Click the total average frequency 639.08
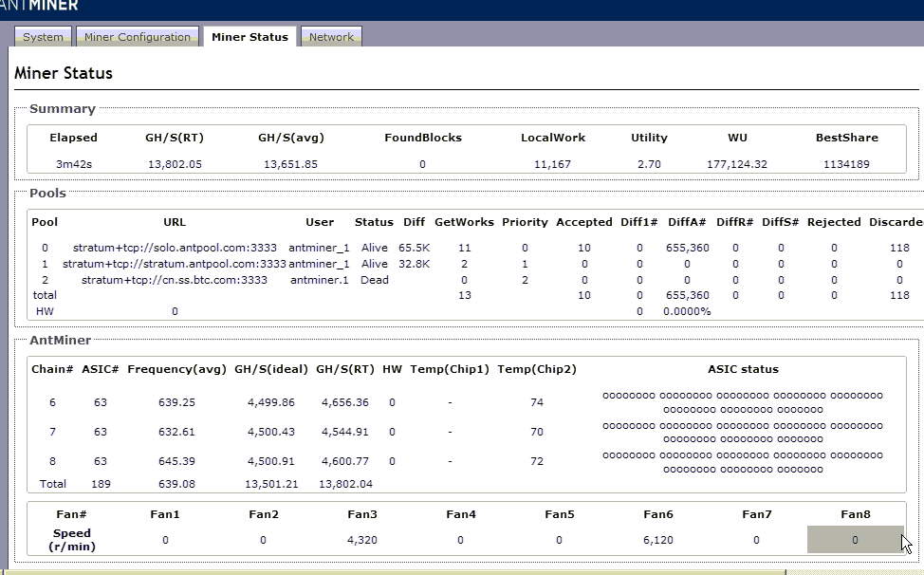924x575 pixels. point(176,484)
